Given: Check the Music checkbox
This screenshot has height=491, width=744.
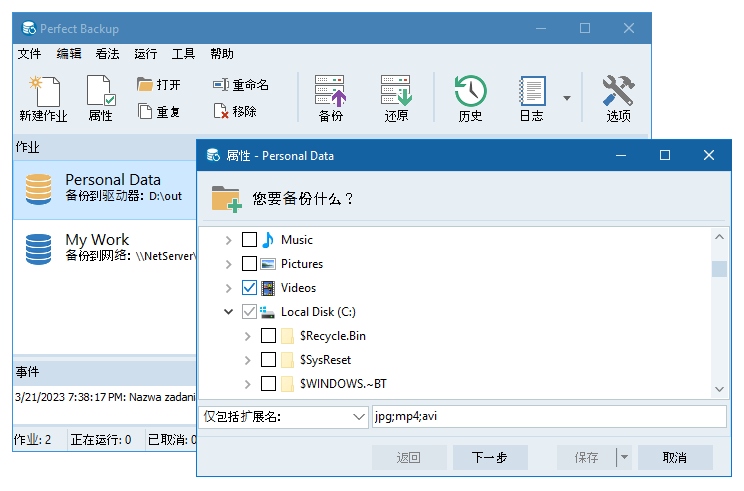Looking at the screenshot, I should point(250,240).
